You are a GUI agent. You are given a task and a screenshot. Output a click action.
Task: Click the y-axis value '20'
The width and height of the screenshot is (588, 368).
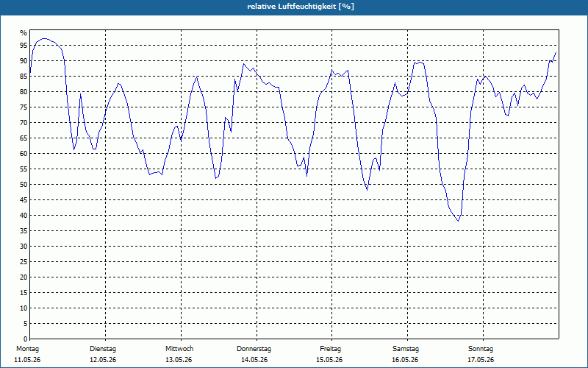pyautogui.click(x=24, y=277)
